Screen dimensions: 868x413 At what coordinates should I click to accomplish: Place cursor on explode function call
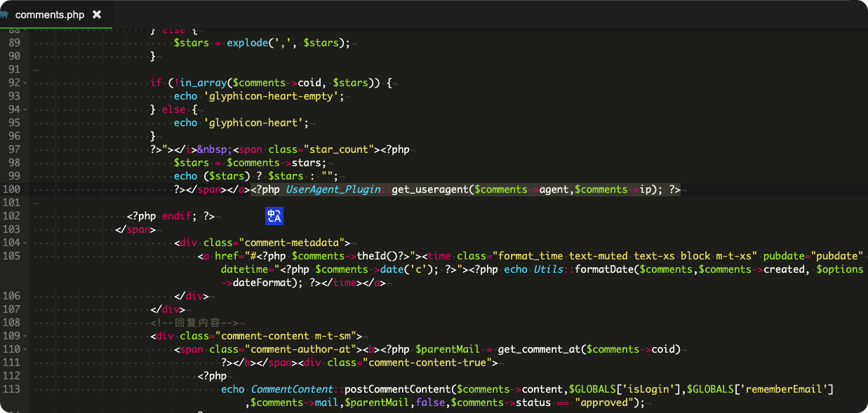[248, 43]
